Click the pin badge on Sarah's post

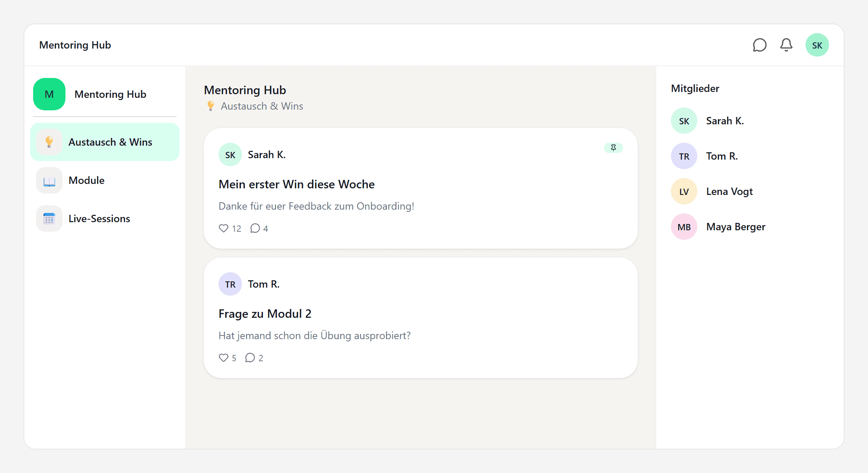tap(613, 147)
